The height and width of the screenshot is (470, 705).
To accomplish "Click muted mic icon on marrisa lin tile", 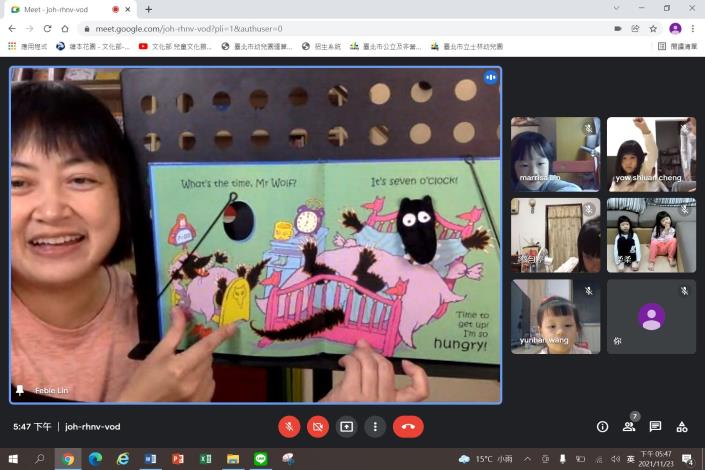I will pyautogui.click(x=589, y=129).
